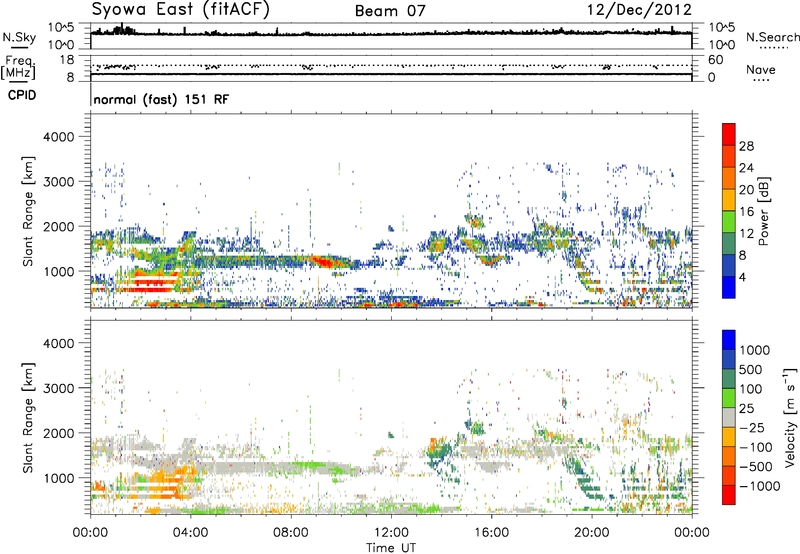
Task: Click the '04:00' time tick label
Action: (191, 533)
